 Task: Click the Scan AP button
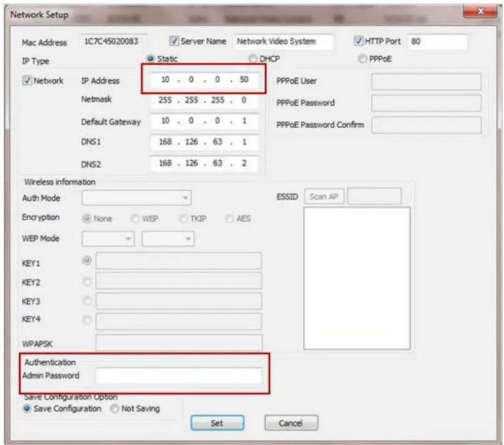[x=324, y=197]
